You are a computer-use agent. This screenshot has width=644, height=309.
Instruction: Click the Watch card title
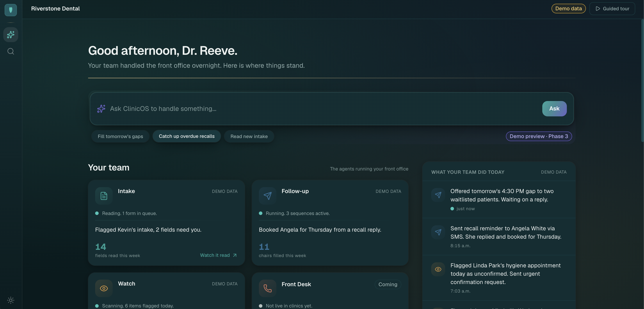pyautogui.click(x=126, y=284)
